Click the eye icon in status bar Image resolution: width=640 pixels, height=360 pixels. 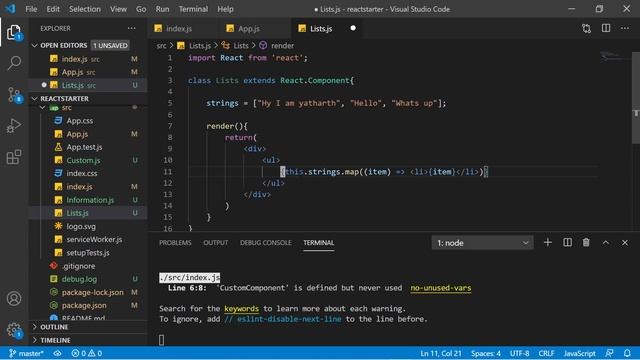pyautogui.click(x=58, y=353)
